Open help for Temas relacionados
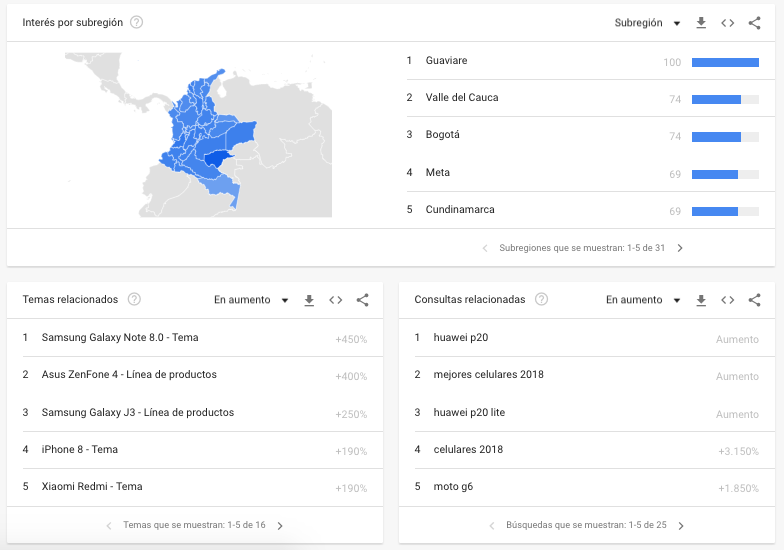Image resolution: width=784 pixels, height=550 pixels. click(x=134, y=300)
